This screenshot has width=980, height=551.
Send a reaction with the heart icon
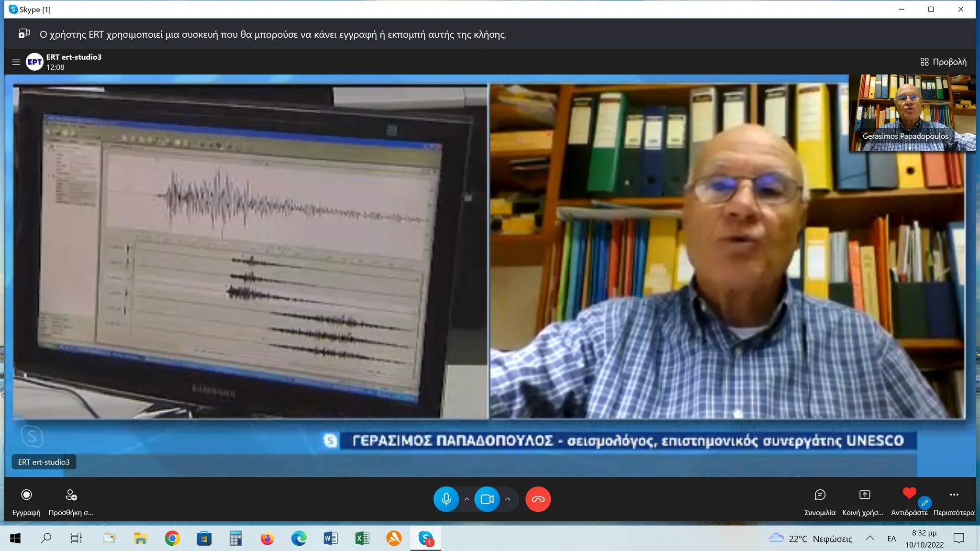(909, 493)
